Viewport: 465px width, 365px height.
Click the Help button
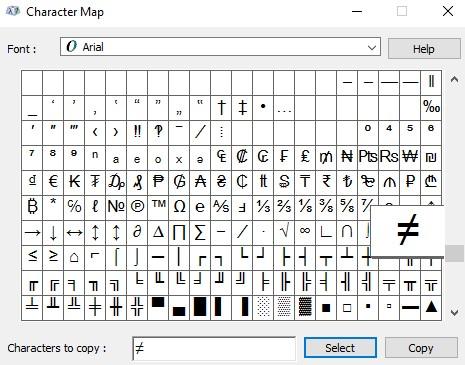pyautogui.click(x=424, y=49)
